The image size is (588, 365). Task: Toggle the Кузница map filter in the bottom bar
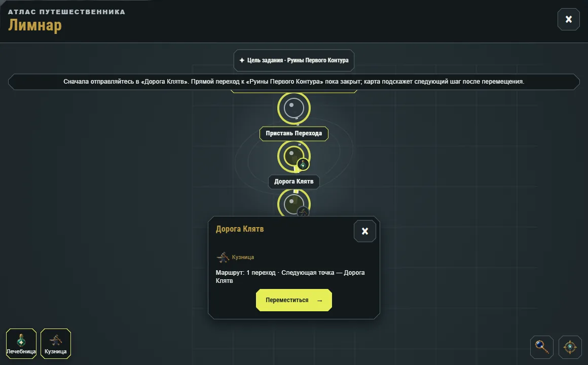point(55,344)
